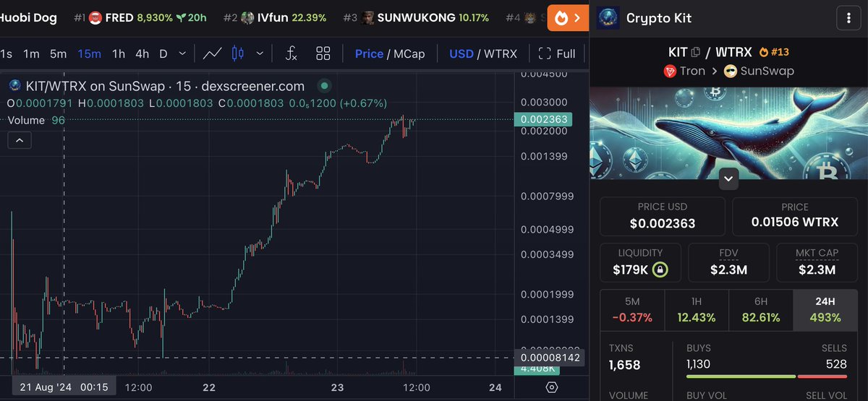
Task: Open chart settings gear near time axis
Action: pyautogui.click(x=552, y=387)
